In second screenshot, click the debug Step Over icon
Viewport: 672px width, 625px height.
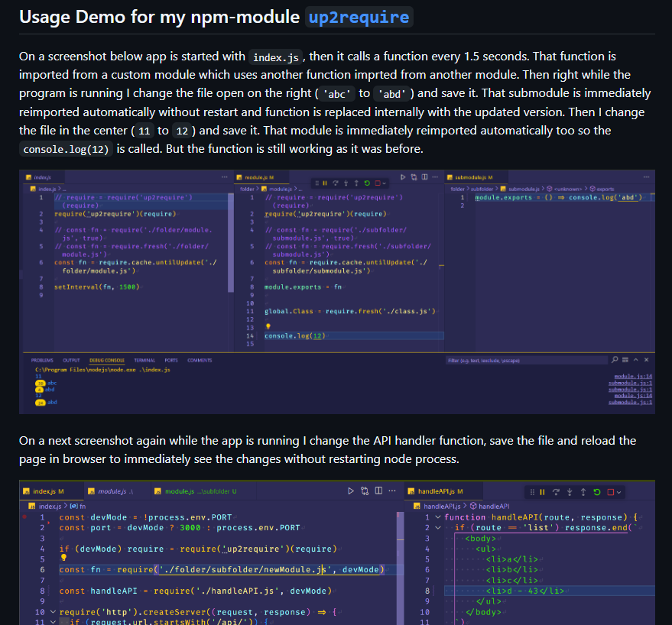click(556, 492)
